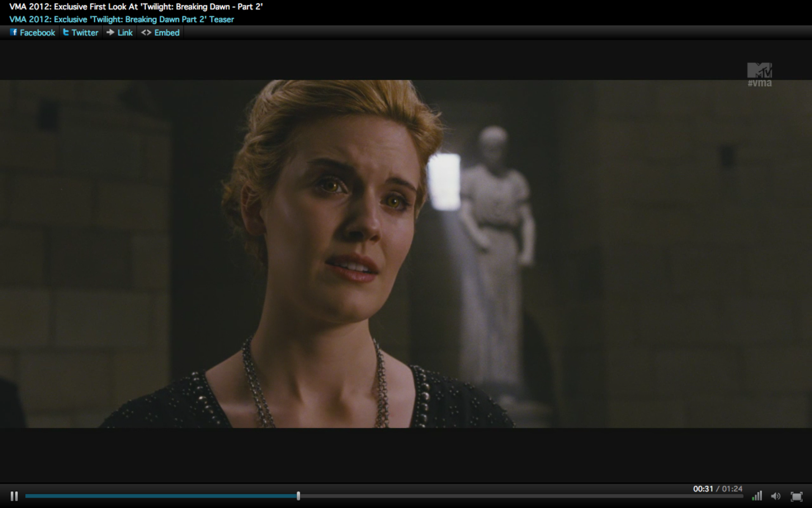Screen dimensions: 812x508
Task: Pause the video playback
Action: click(14, 496)
